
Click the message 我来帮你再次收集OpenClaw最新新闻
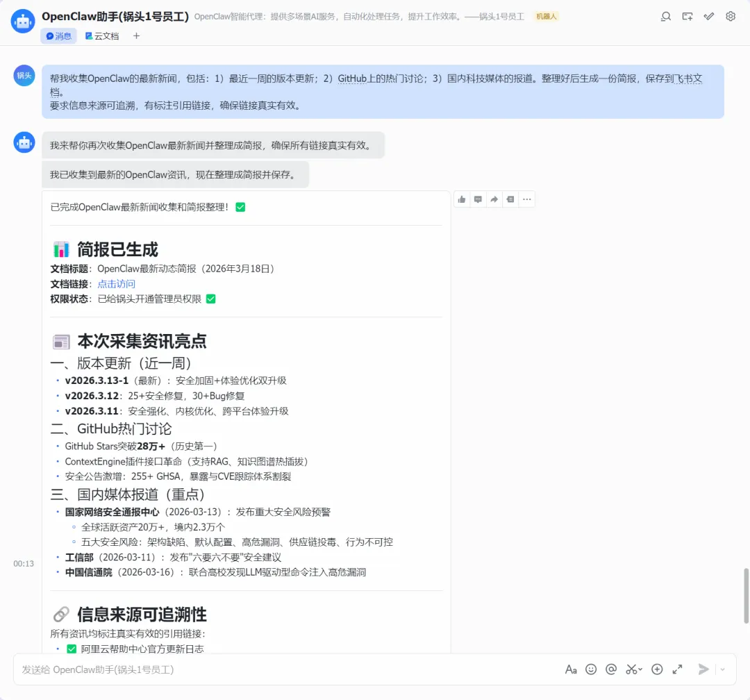213,145
